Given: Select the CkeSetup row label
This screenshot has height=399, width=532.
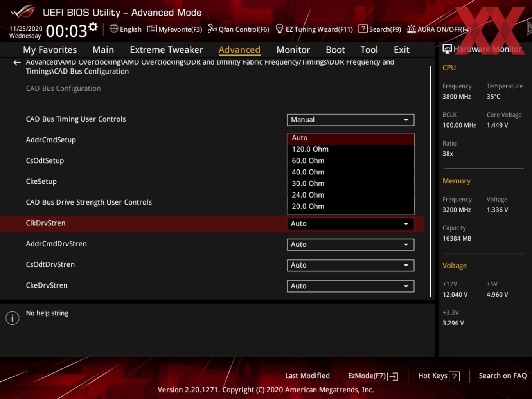Looking at the screenshot, I should 41,182.
